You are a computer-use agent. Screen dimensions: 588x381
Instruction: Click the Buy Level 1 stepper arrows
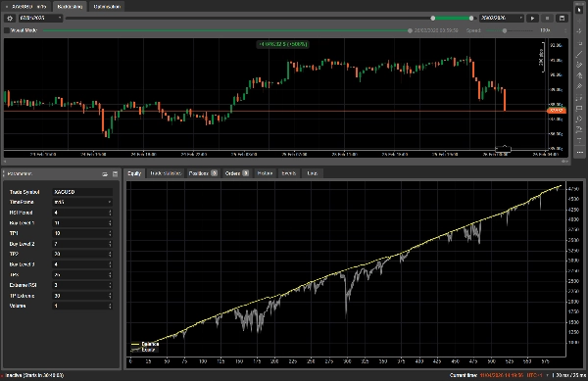pyautogui.click(x=110, y=223)
